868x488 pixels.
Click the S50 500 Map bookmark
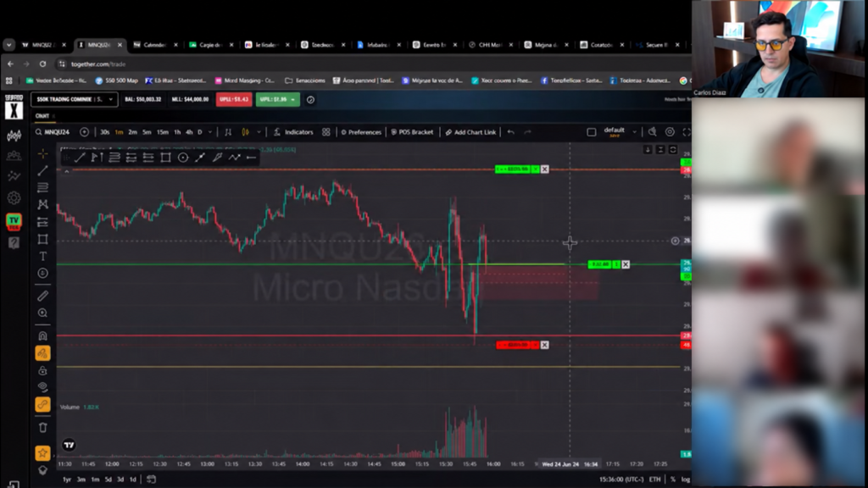click(116, 80)
